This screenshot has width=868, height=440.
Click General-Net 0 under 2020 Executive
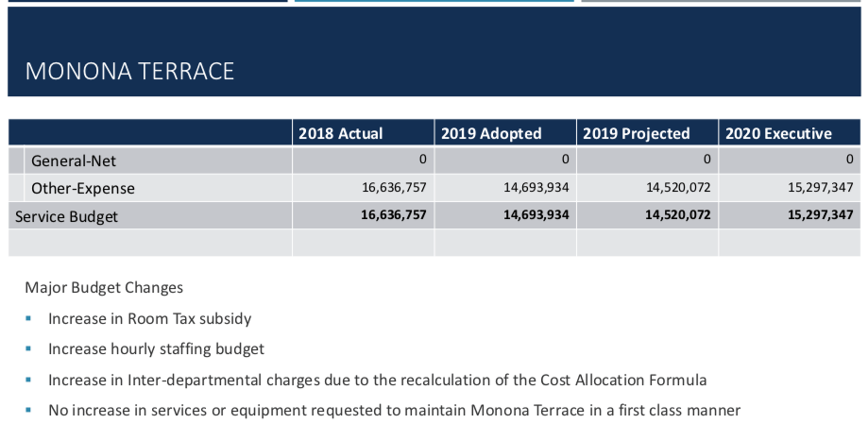(850, 160)
